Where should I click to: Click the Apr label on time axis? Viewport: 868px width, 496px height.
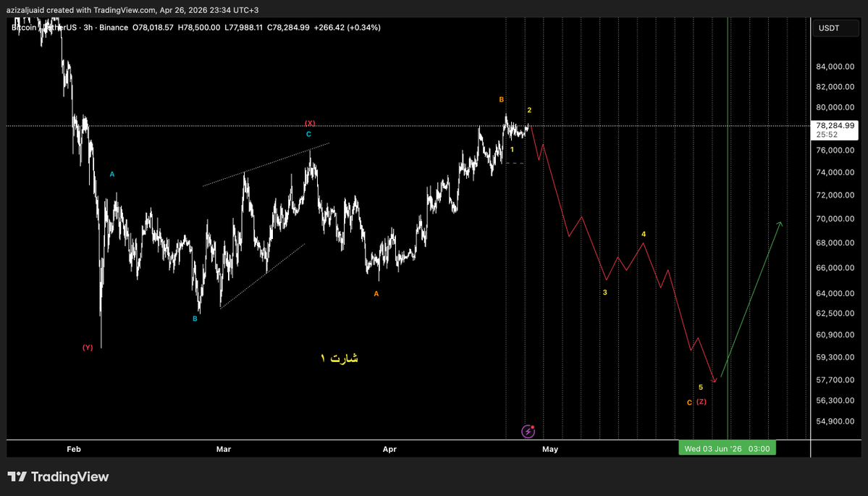click(x=389, y=449)
